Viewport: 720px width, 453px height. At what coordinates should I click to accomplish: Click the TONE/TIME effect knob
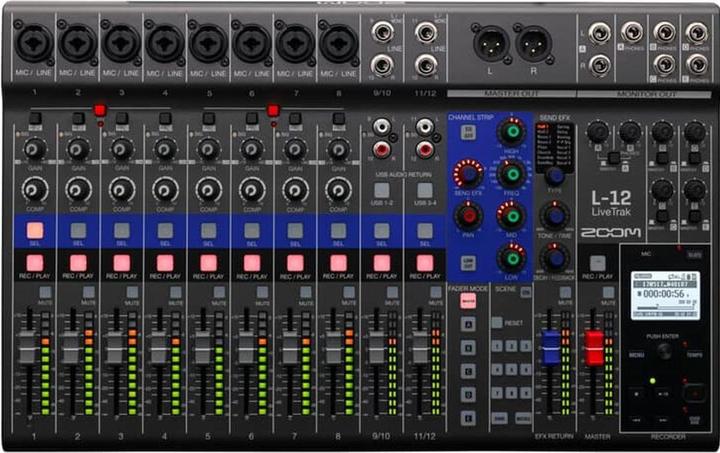click(x=554, y=215)
